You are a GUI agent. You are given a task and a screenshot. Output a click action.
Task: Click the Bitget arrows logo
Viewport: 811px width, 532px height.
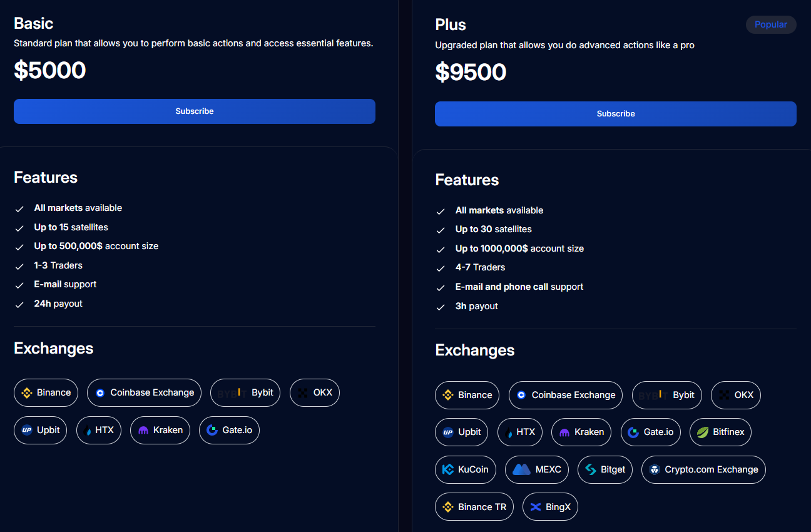click(x=590, y=469)
